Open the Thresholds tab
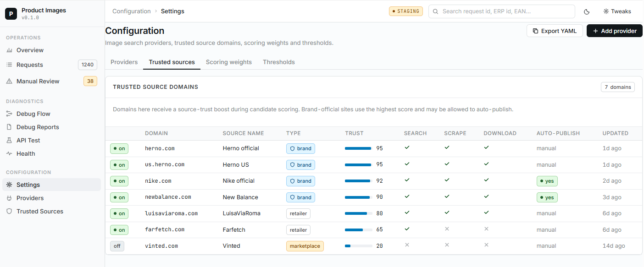 coord(279,62)
